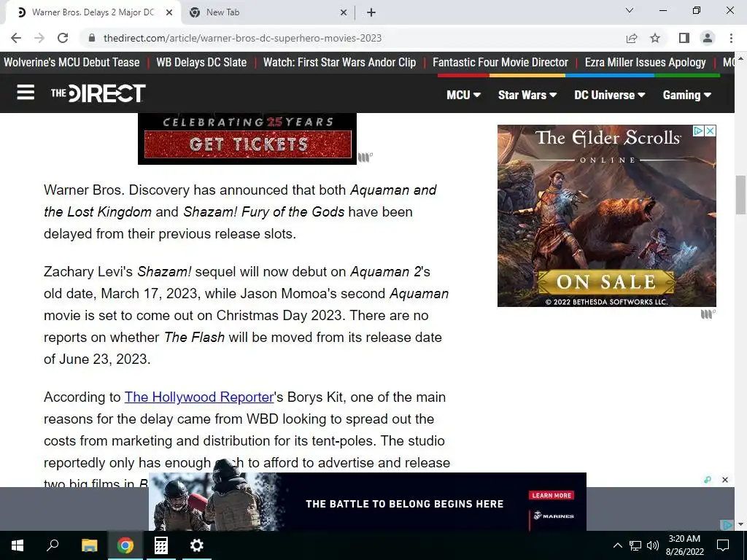
Task: Click the browser forward arrow
Action: [39, 38]
